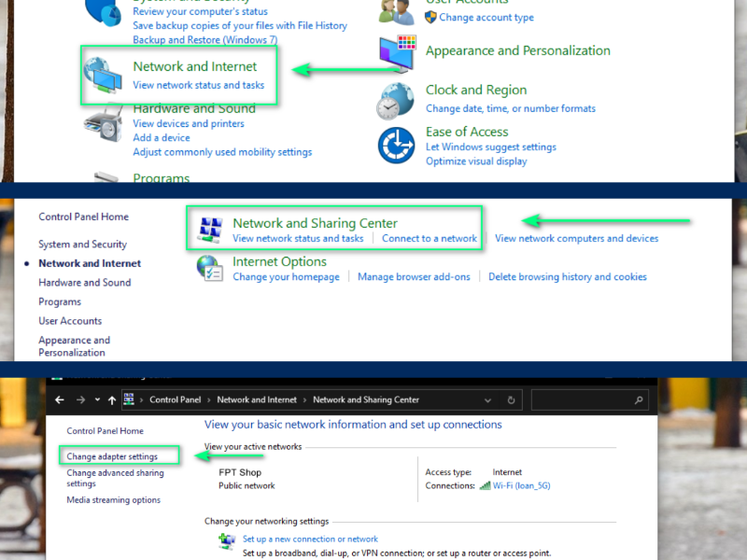
Task: Expand the address bar history dropdown chevron
Action: (487, 399)
